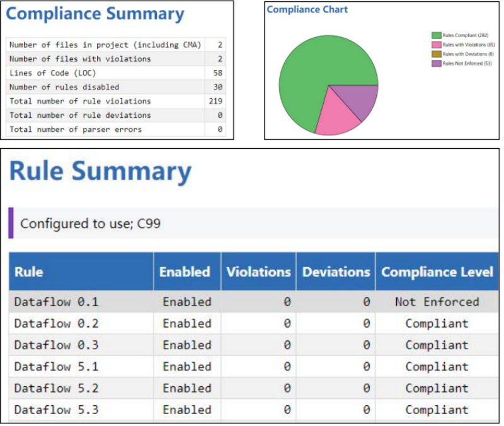Click the Compliance Level column header
This screenshot has width=504, height=426.
pos(437,272)
